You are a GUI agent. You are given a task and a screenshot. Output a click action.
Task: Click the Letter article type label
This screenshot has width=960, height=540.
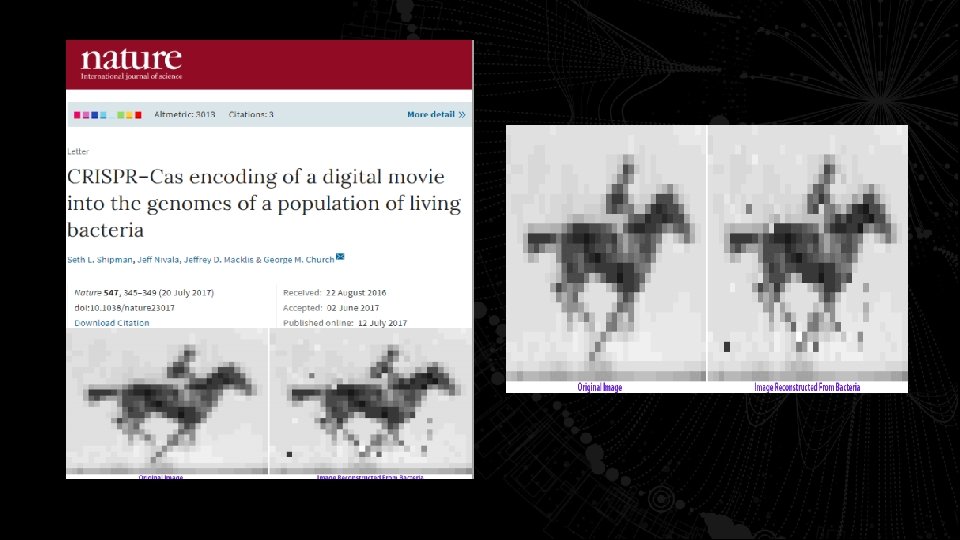coord(78,151)
